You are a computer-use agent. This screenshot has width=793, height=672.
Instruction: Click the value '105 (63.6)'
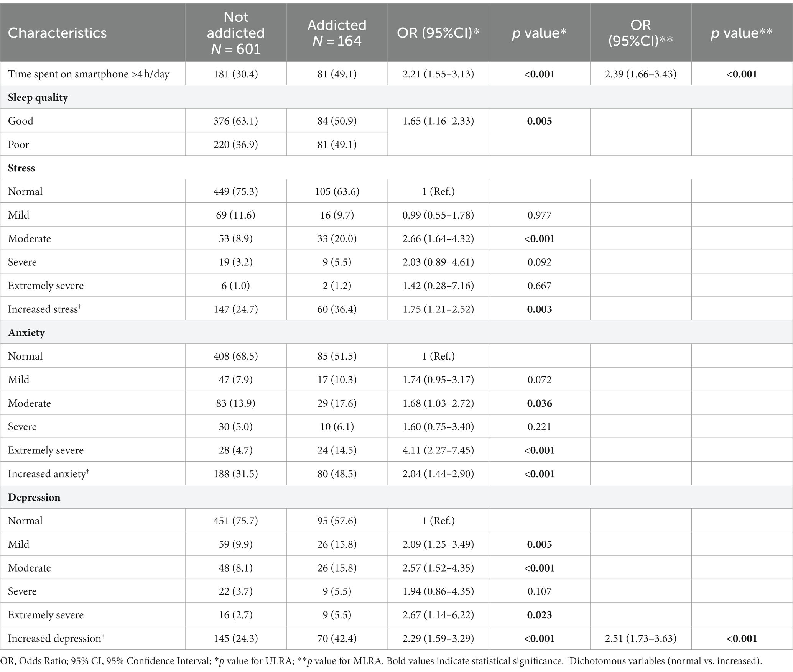click(x=337, y=192)
